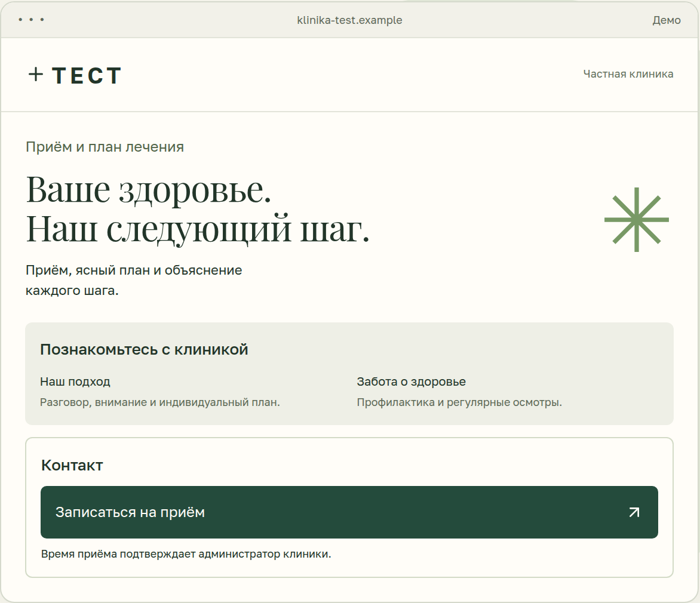Click the Частная клиника header text
The image size is (700, 603).
pos(628,74)
